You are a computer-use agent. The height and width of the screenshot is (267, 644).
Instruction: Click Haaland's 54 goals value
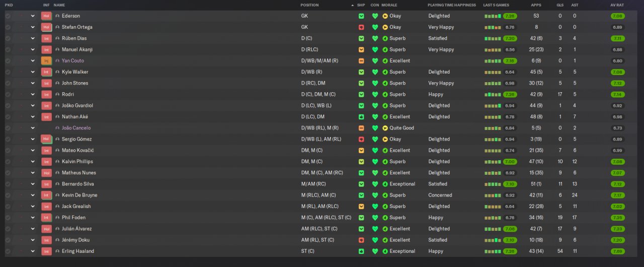point(560,251)
